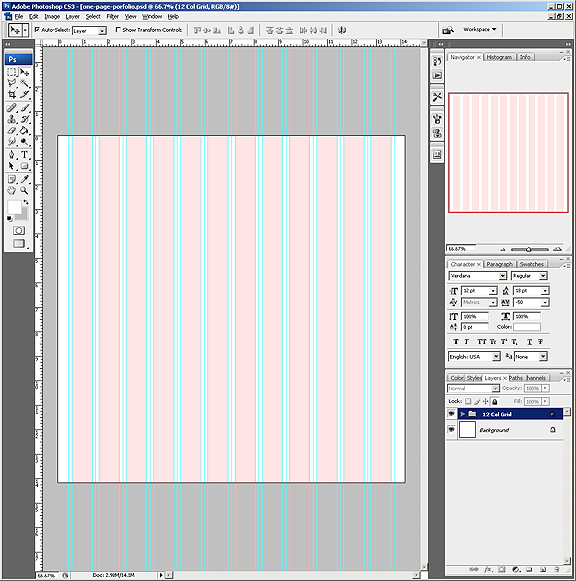576x581 pixels.
Task: Open the tool preset picker arrow
Action: [x=25, y=30]
